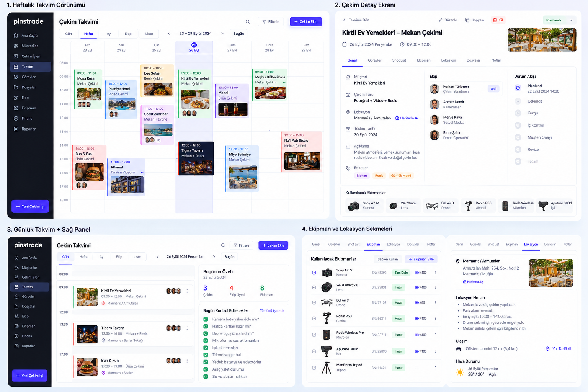Click the Şablon Kullan button
The width and height of the screenshot is (588, 392).
(388, 259)
